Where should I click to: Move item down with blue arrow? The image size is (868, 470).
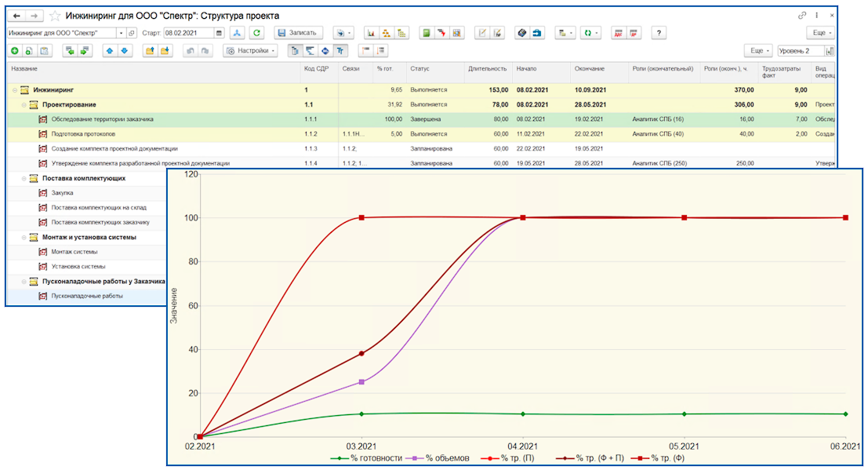pyautogui.click(x=124, y=51)
